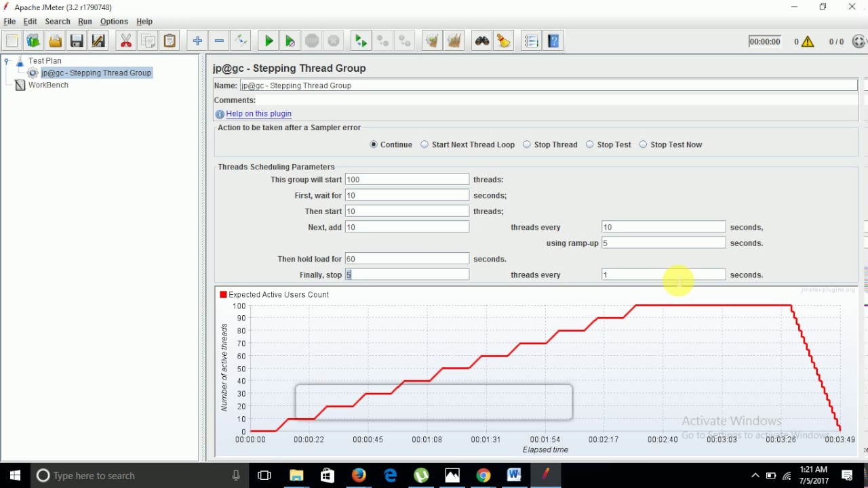Click the Stop test icon

pyautogui.click(x=312, y=41)
